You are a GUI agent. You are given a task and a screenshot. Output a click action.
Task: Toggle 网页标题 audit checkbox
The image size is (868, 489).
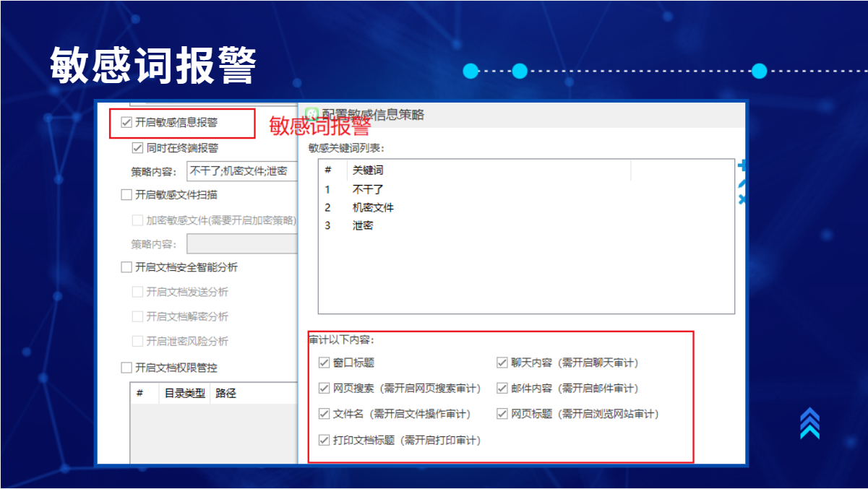pyautogui.click(x=502, y=414)
